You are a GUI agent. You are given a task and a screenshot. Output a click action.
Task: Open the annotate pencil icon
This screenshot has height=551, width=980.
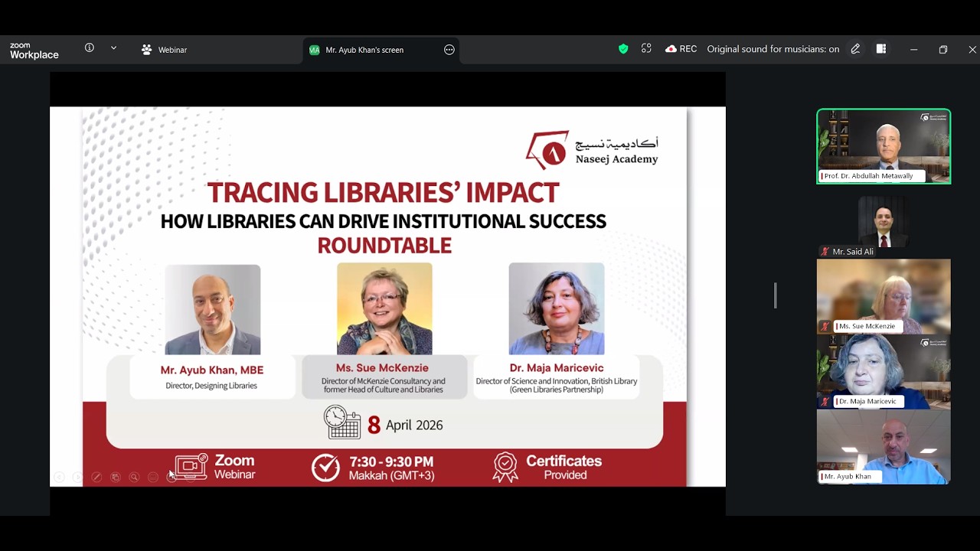[855, 49]
